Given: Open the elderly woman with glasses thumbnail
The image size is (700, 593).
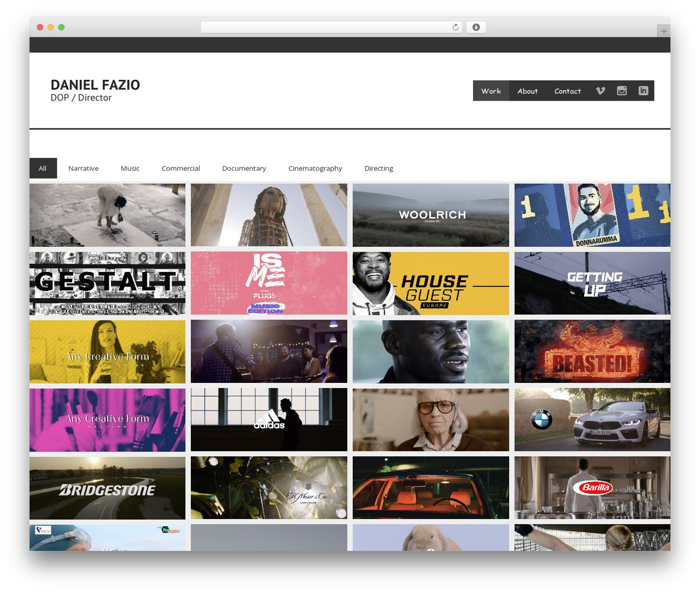Looking at the screenshot, I should click(x=431, y=420).
